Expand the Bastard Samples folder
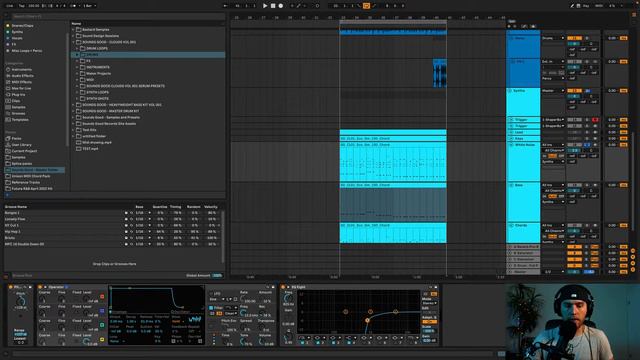This screenshot has width=640, height=360. (x=74, y=30)
